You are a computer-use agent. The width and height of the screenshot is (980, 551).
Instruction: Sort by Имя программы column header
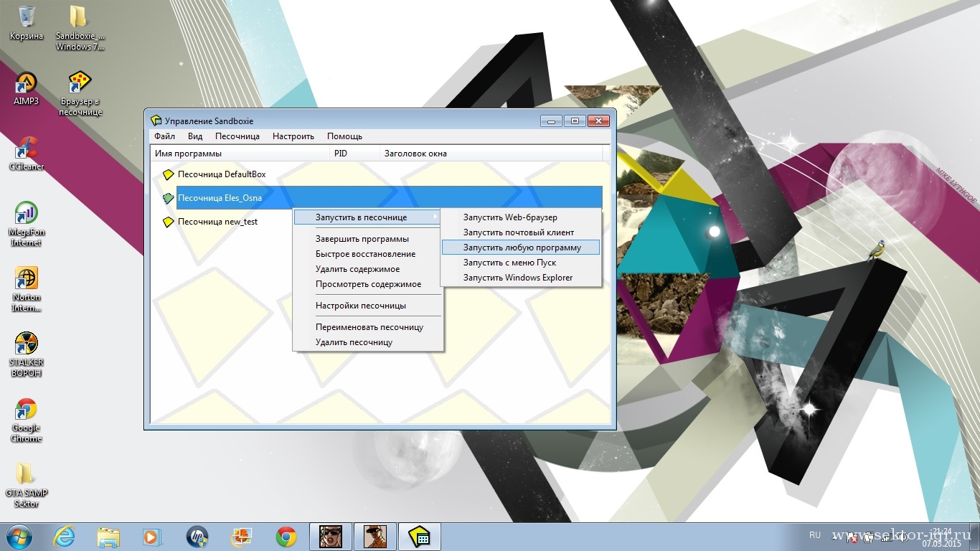tap(240, 154)
